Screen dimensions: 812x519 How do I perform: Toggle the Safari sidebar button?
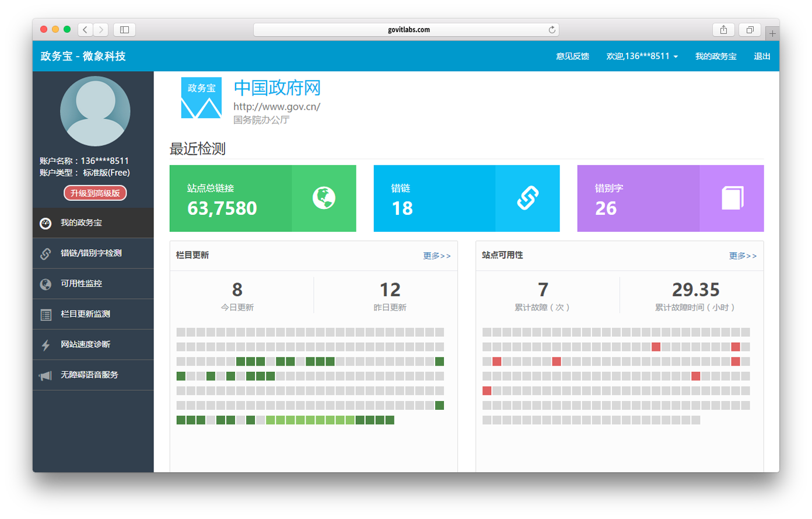[124, 29]
